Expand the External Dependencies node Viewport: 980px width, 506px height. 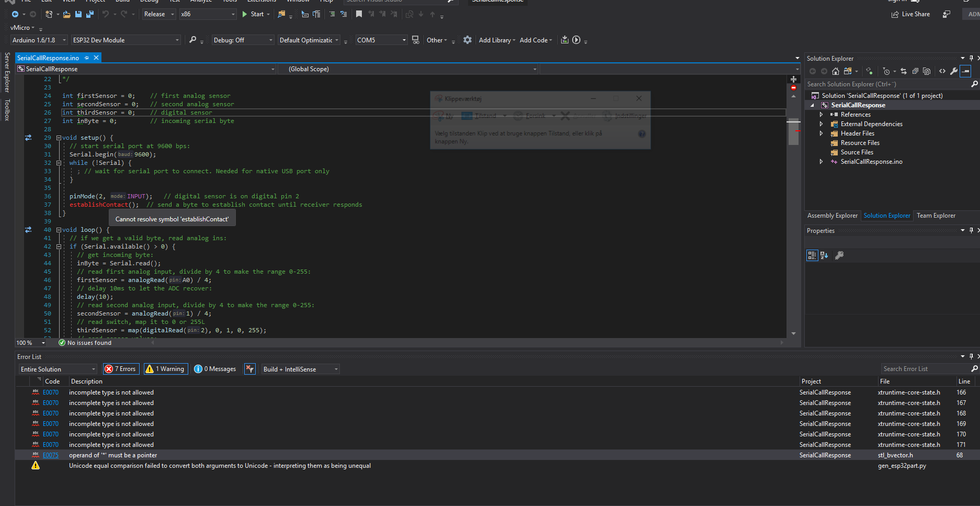tap(821, 124)
